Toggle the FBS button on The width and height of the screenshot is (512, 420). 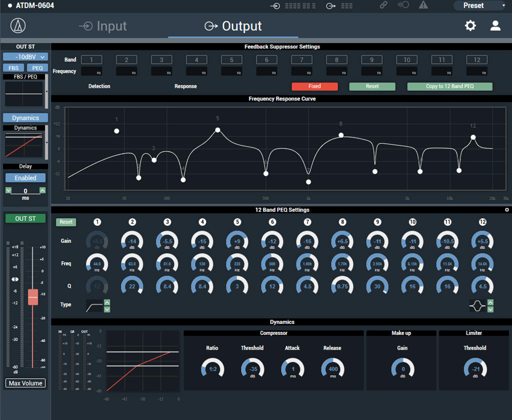[13, 68]
